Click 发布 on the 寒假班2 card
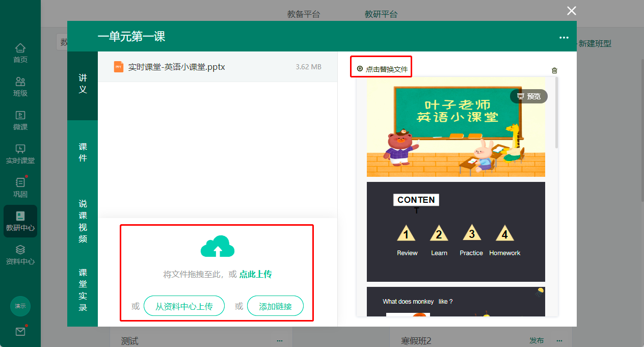644x347 pixels. 536,340
